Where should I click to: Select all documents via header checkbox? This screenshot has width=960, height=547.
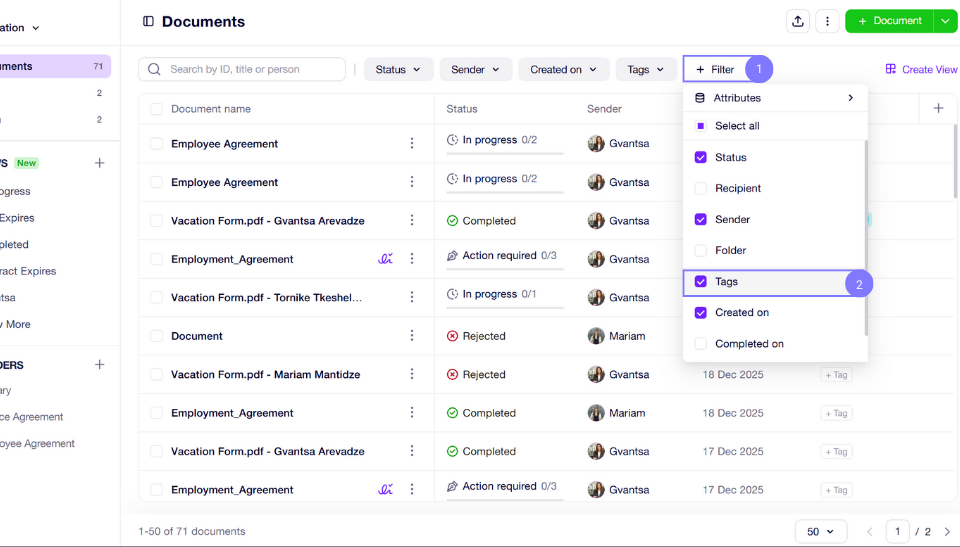[x=156, y=109]
